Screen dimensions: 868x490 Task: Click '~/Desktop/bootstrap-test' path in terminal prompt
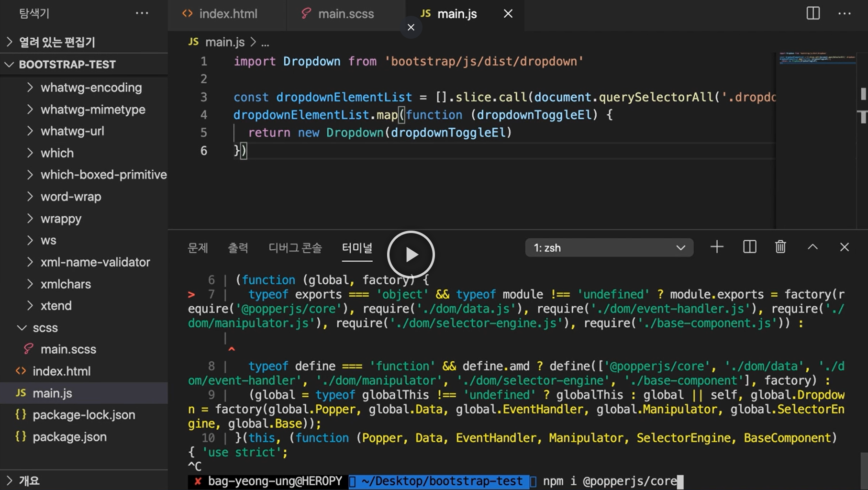442,481
